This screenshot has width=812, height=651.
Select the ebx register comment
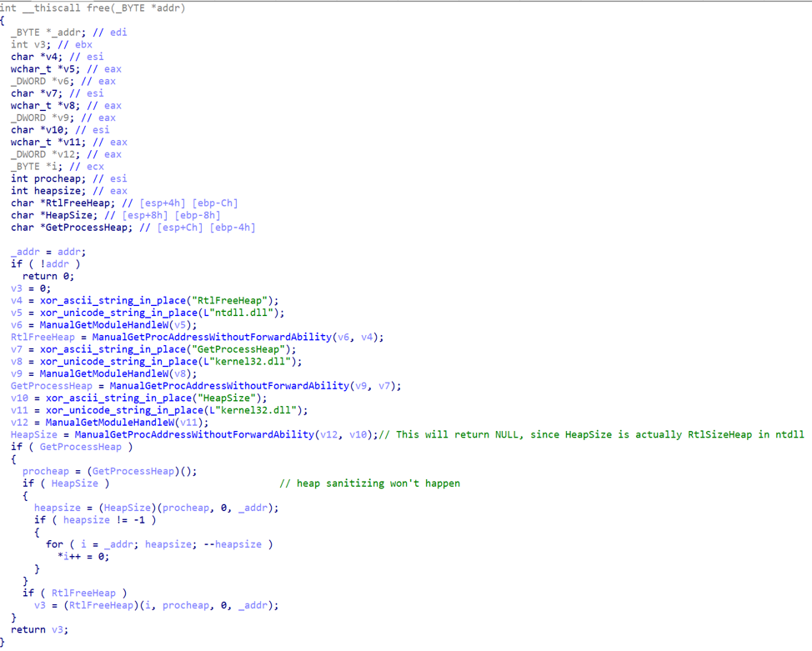click(x=84, y=44)
